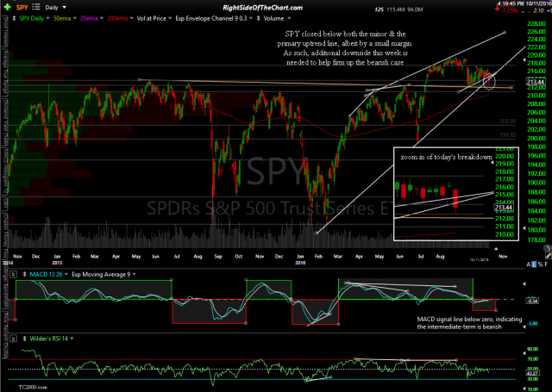
Task: Click the red -1.25% change value
Action: (509, 11)
